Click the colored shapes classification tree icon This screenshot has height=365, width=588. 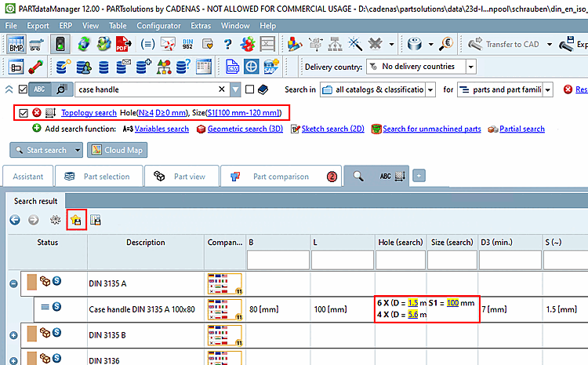click(164, 67)
